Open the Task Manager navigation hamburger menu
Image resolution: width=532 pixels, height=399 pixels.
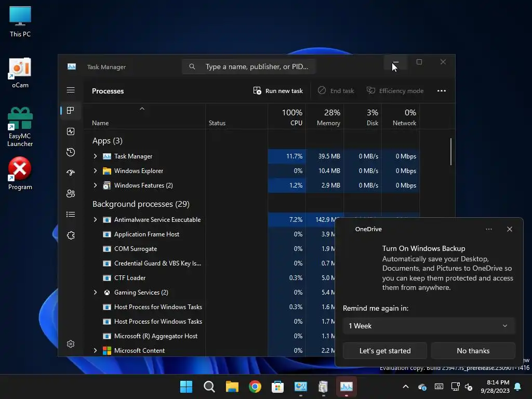click(71, 90)
